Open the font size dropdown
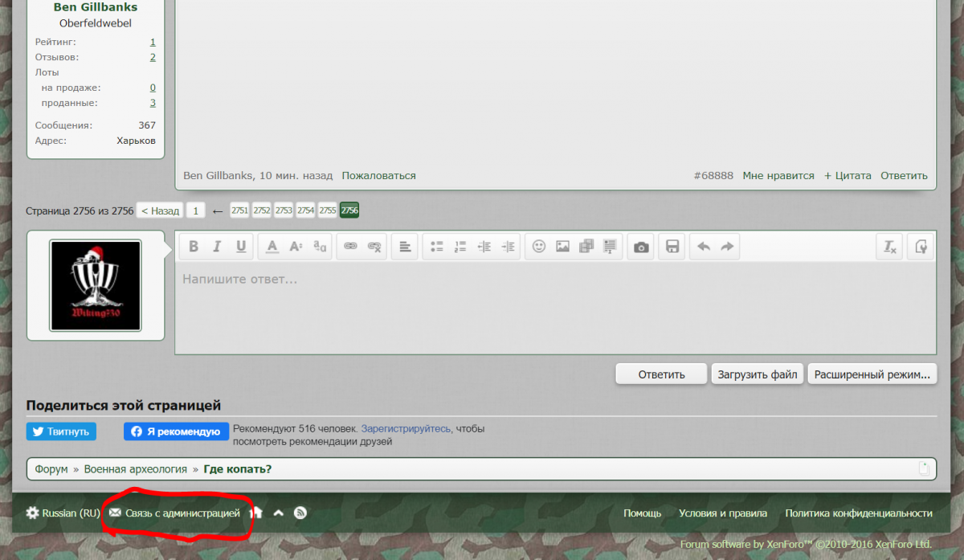Screen dimensions: 964x560 click(296, 247)
